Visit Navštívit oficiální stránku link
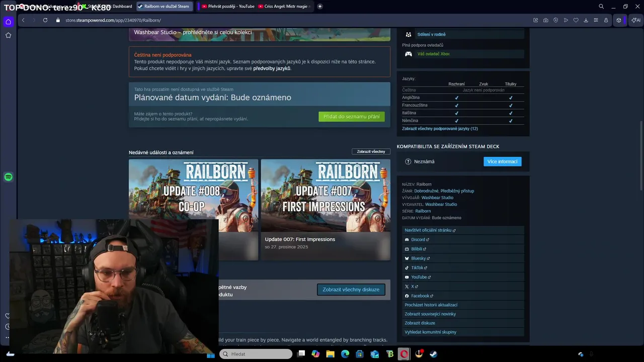The height and width of the screenshot is (362, 644). [x=463, y=230]
